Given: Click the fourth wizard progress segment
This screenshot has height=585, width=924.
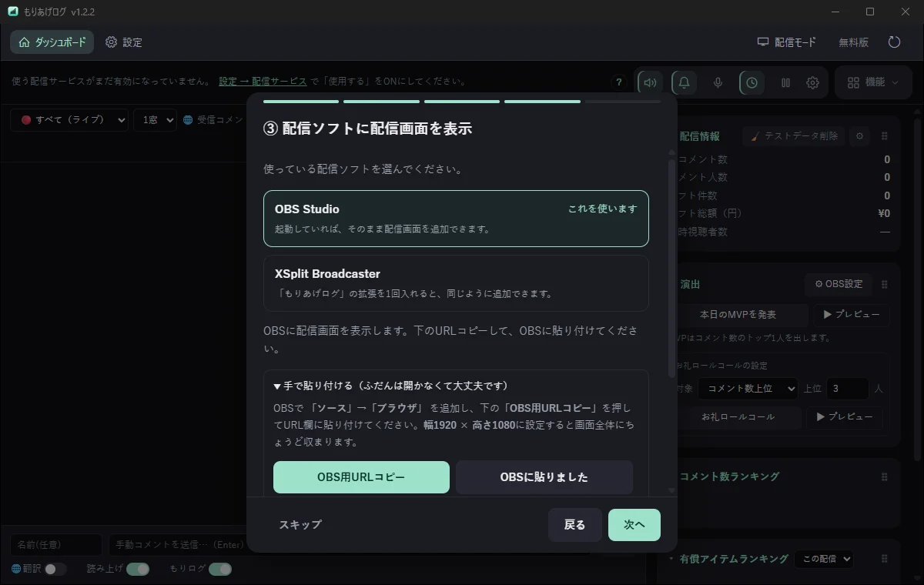Looking at the screenshot, I should coord(542,101).
